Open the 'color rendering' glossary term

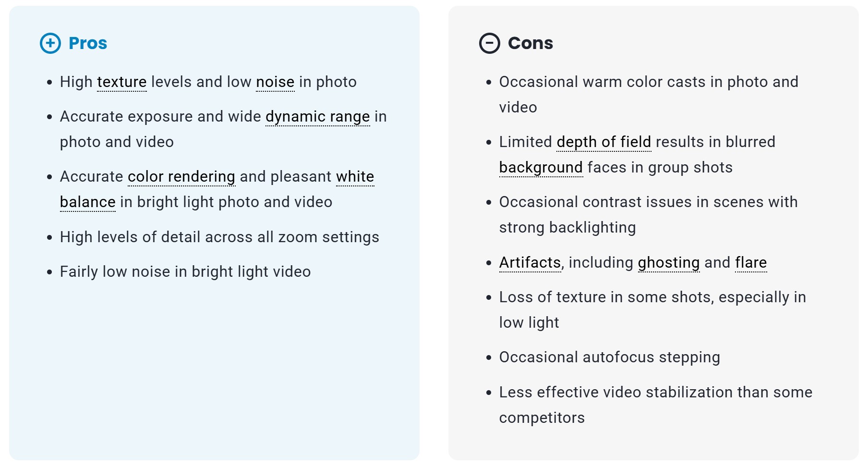(181, 177)
